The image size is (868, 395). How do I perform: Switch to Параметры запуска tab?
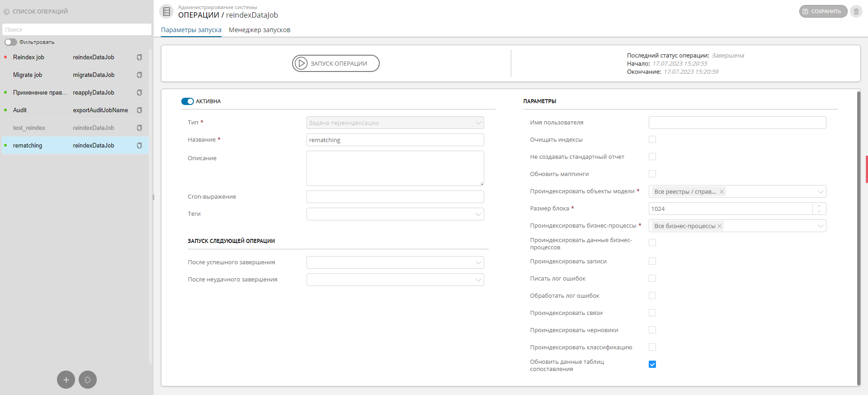[191, 30]
